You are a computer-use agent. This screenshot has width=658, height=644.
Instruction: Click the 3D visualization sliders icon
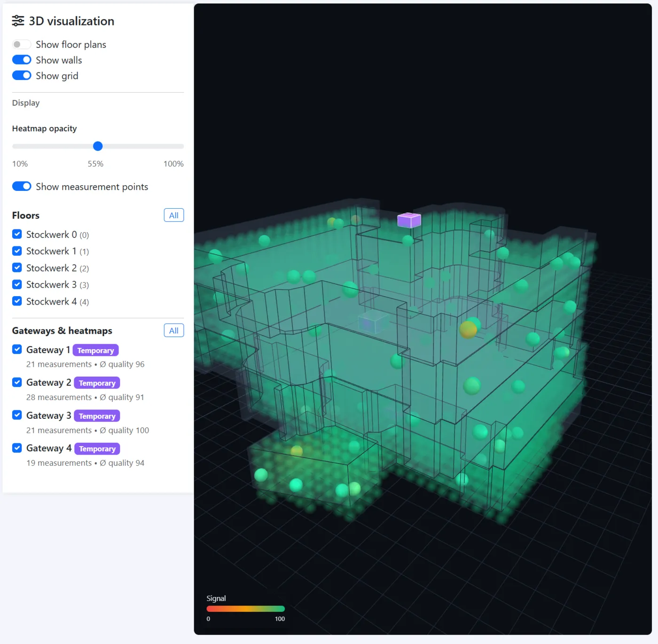(18, 21)
